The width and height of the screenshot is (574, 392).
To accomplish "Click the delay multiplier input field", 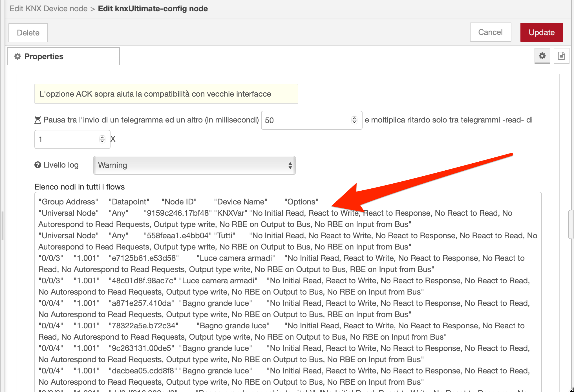I will tap(66, 139).
